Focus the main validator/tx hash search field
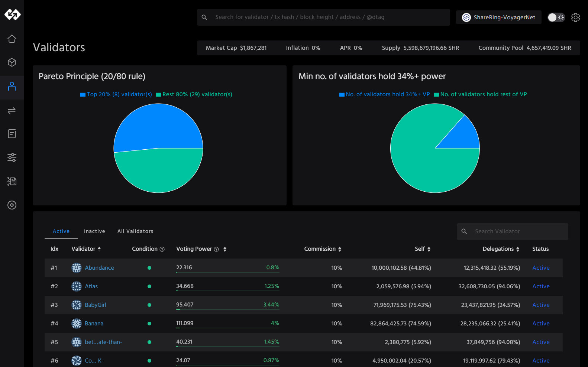Screen dimensions: 588x367 (x=323, y=17)
